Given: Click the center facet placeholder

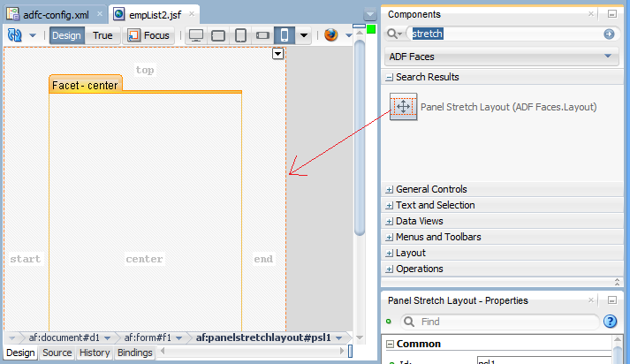Looking at the screenshot, I should coord(144,259).
